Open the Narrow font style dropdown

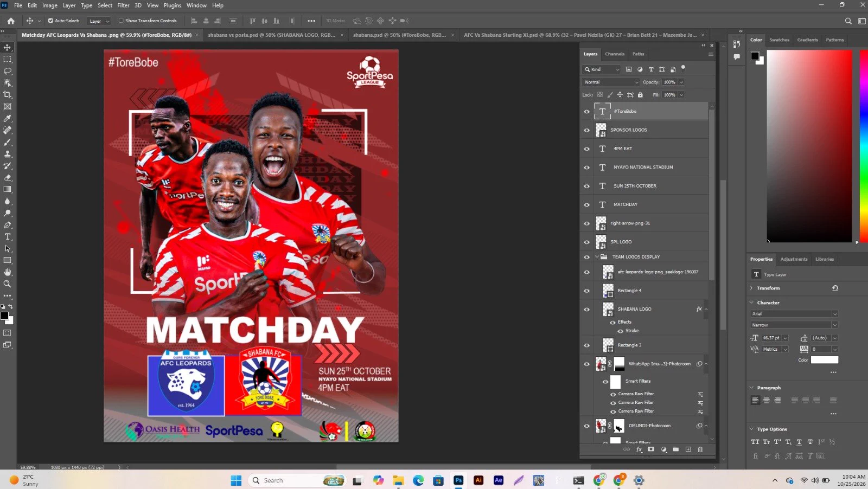pos(794,325)
